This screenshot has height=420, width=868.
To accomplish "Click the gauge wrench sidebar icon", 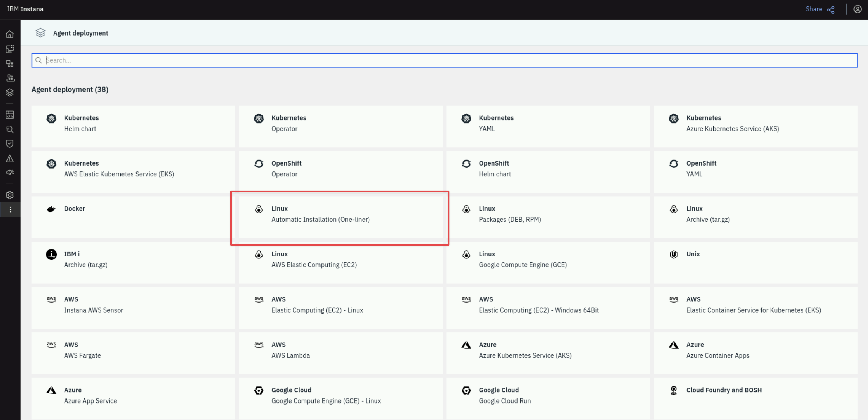I will pos(10,173).
